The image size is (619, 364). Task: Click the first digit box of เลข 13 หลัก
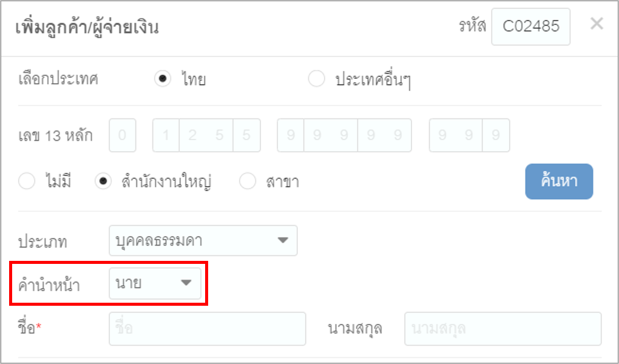(122, 135)
